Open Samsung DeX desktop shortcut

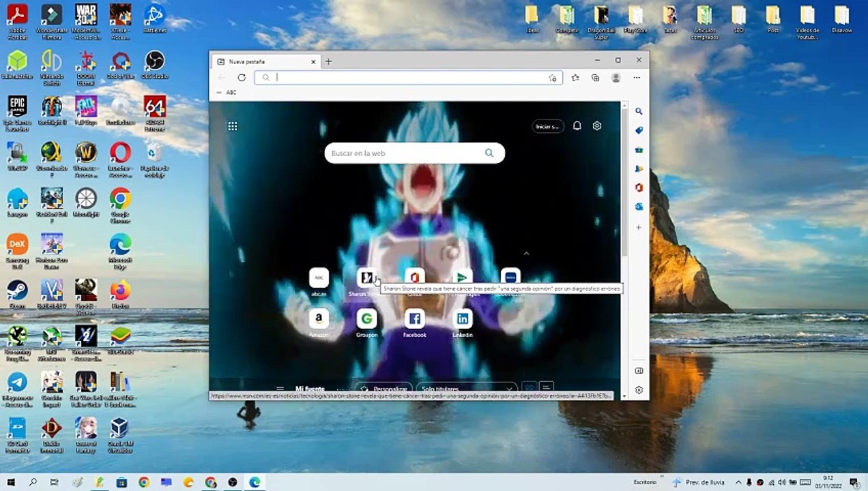click(17, 250)
